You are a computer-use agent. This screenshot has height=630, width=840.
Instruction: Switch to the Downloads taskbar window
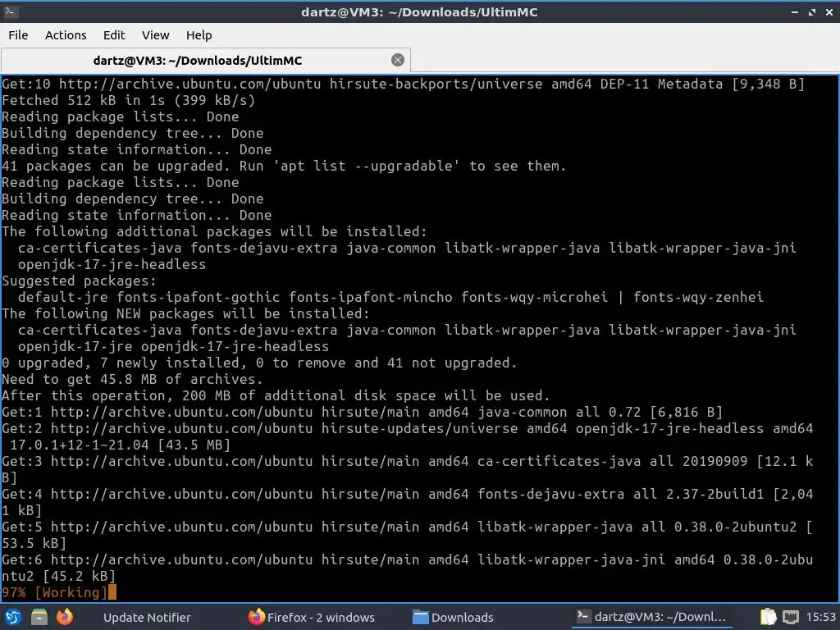(x=453, y=617)
